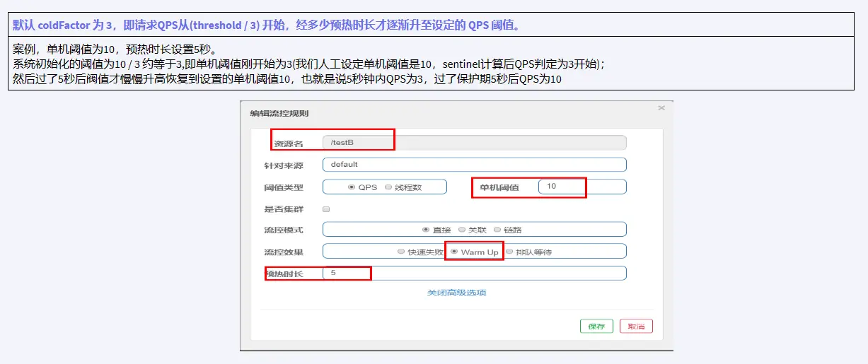Collapse options via 关闭高级选项 link
Screen dimensions: 868x364
[x=456, y=293]
